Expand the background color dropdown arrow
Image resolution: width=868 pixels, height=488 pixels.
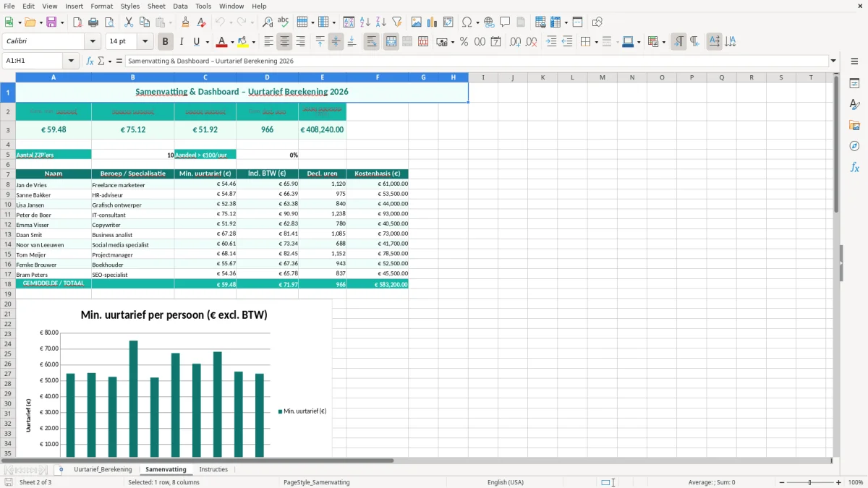pos(253,42)
